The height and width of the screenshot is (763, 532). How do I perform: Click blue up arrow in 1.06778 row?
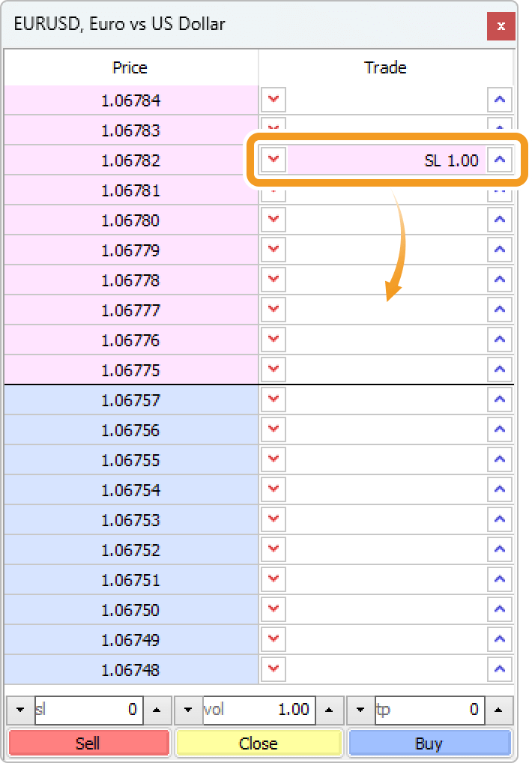coord(500,280)
